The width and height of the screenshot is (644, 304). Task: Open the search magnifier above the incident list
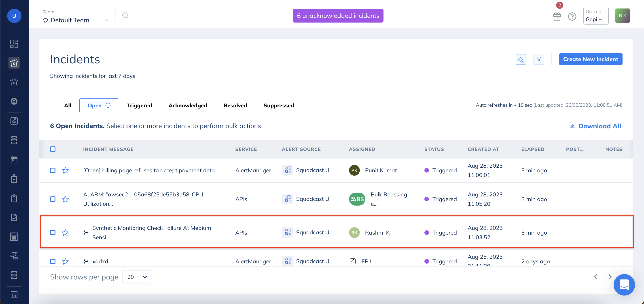coord(521,59)
